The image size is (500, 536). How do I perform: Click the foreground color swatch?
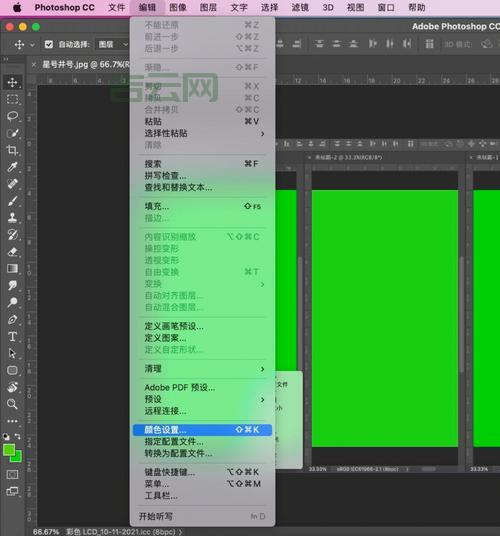tap(9, 450)
